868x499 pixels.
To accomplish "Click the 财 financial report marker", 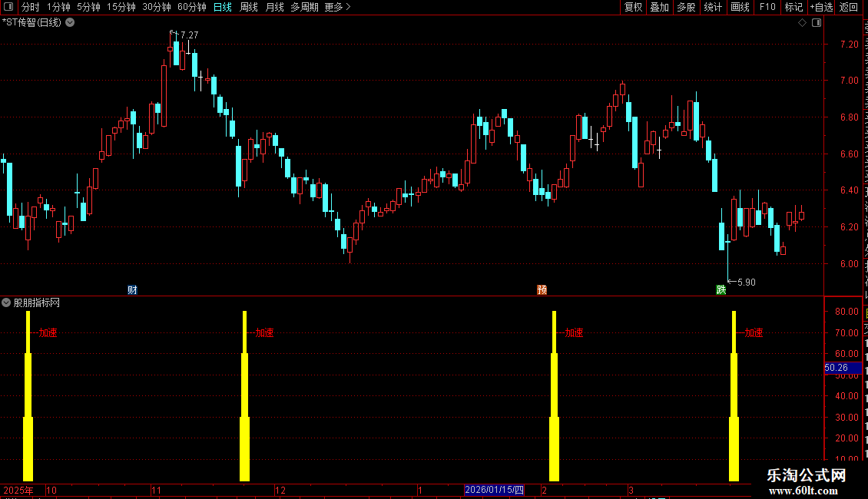I will click(x=132, y=290).
